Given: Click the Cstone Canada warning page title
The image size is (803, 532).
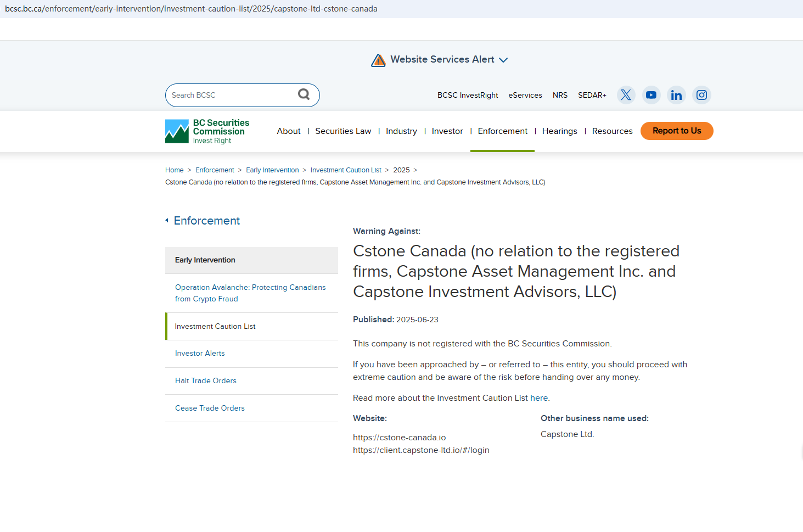Looking at the screenshot, I should (x=516, y=271).
